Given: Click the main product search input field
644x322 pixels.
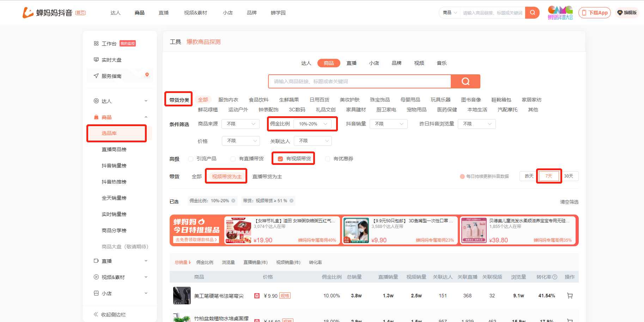Looking at the screenshot, I should (x=360, y=81).
